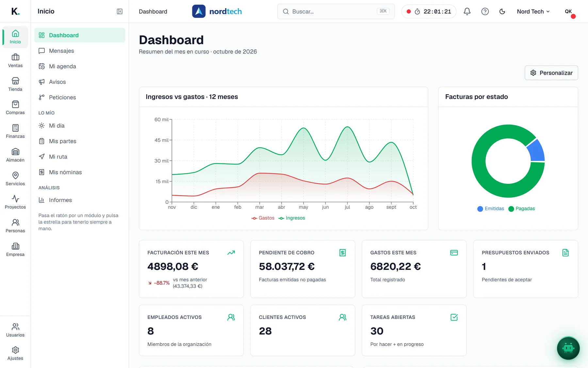
Task: Select Mensajes in the Inicio menu
Action: click(x=80, y=51)
